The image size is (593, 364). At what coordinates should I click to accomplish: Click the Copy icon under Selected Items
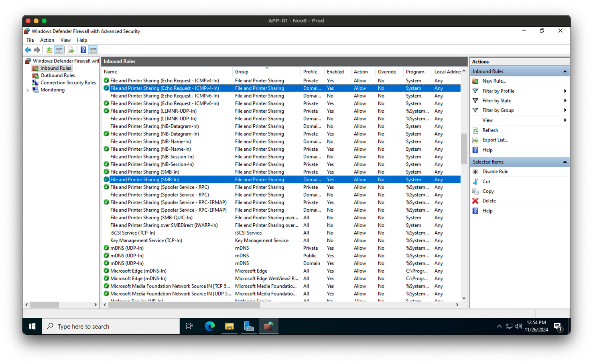click(x=475, y=191)
